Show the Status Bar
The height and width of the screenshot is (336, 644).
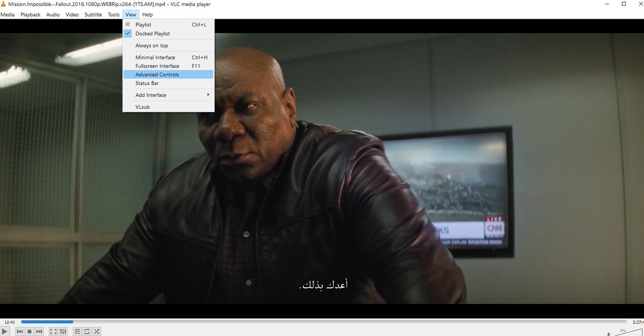pos(168,83)
